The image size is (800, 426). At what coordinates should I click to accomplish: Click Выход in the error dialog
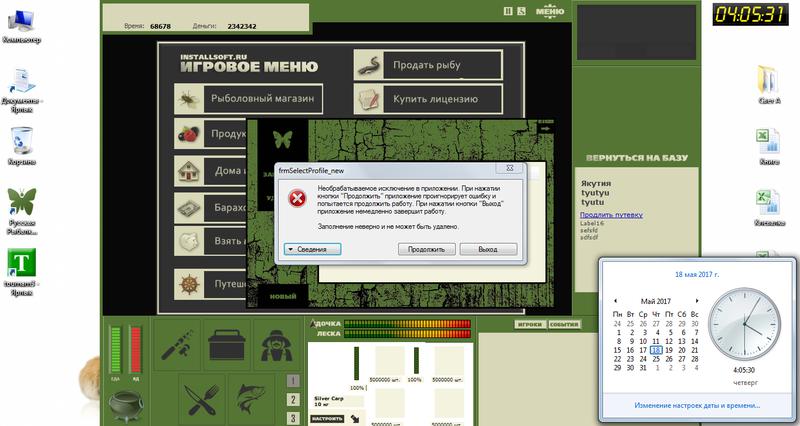pyautogui.click(x=488, y=249)
